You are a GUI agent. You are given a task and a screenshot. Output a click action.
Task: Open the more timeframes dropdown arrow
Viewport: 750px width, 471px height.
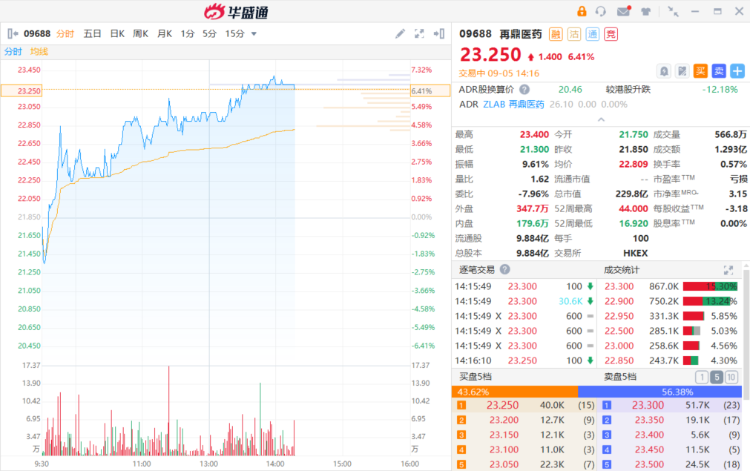(x=254, y=34)
